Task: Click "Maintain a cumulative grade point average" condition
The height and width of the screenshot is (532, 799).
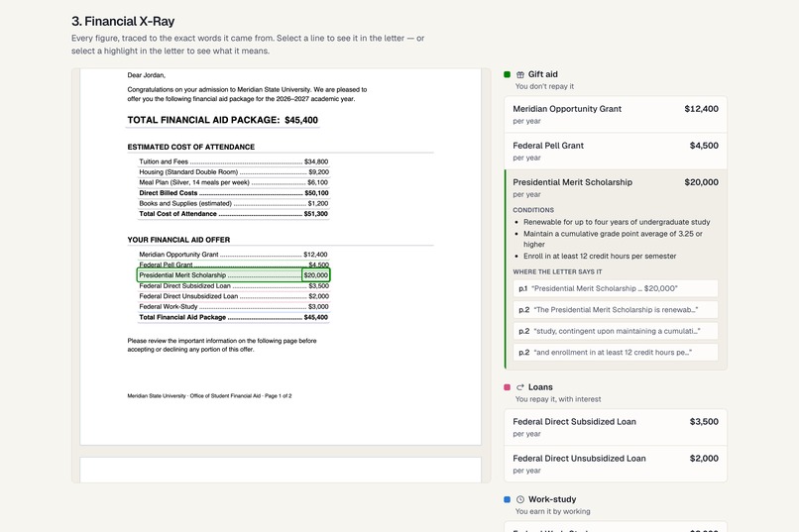Action: coord(613,239)
